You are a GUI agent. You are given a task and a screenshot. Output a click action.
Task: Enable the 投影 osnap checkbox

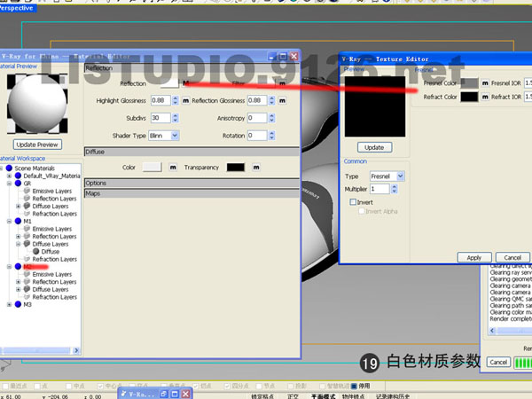click(x=291, y=386)
